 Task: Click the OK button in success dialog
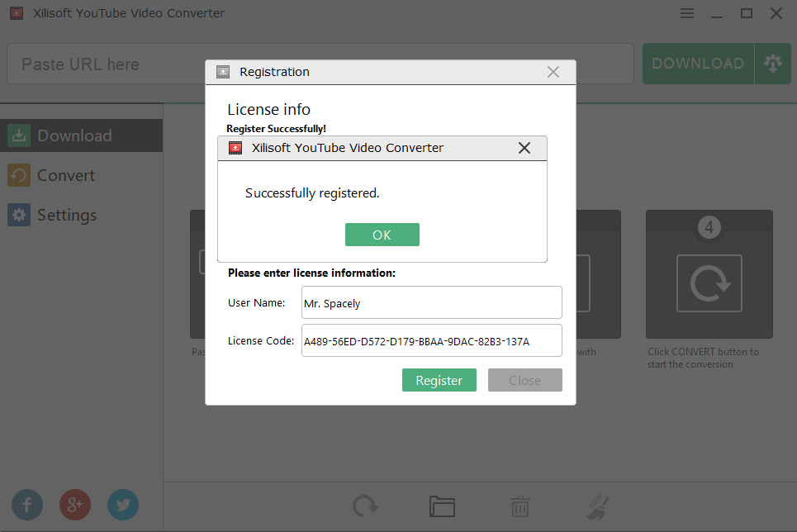(x=382, y=235)
